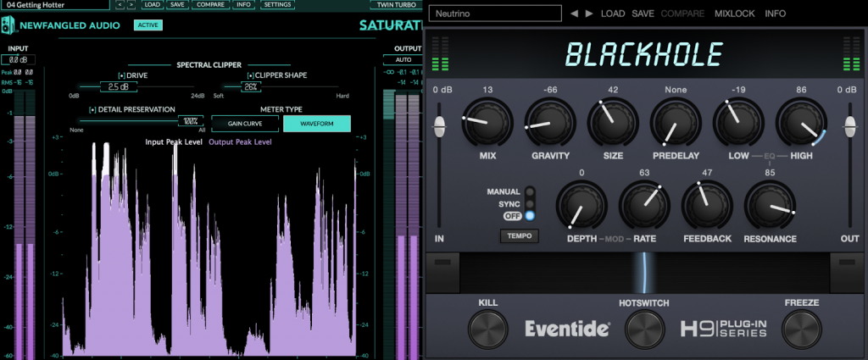Click COMPARE in Blackhole header

[682, 14]
